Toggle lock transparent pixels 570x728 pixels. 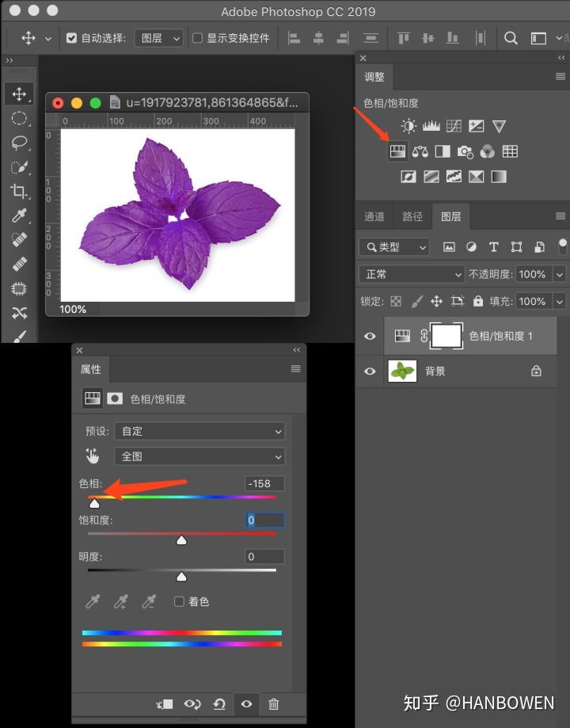coord(396,301)
